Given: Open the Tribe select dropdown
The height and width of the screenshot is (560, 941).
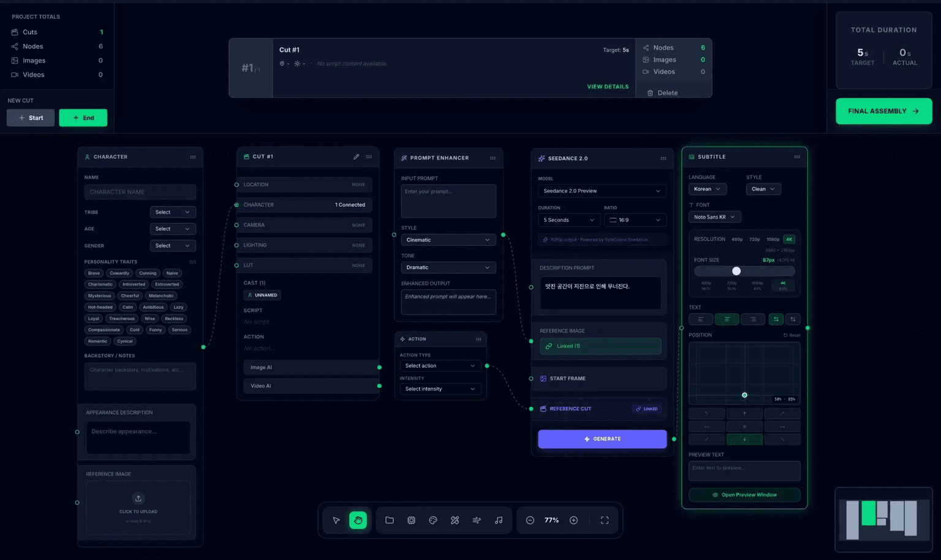Looking at the screenshot, I should 173,212.
